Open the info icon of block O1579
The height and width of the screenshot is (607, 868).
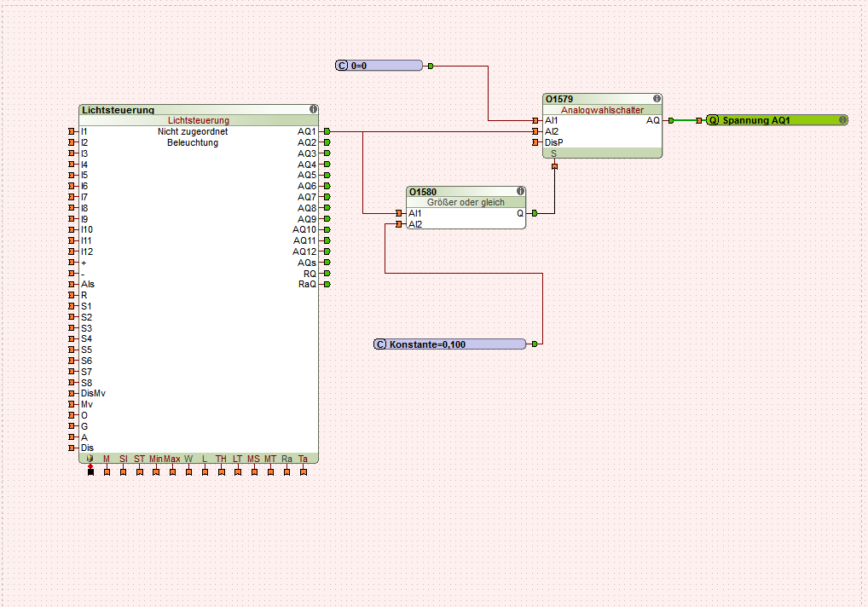point(657,99)
